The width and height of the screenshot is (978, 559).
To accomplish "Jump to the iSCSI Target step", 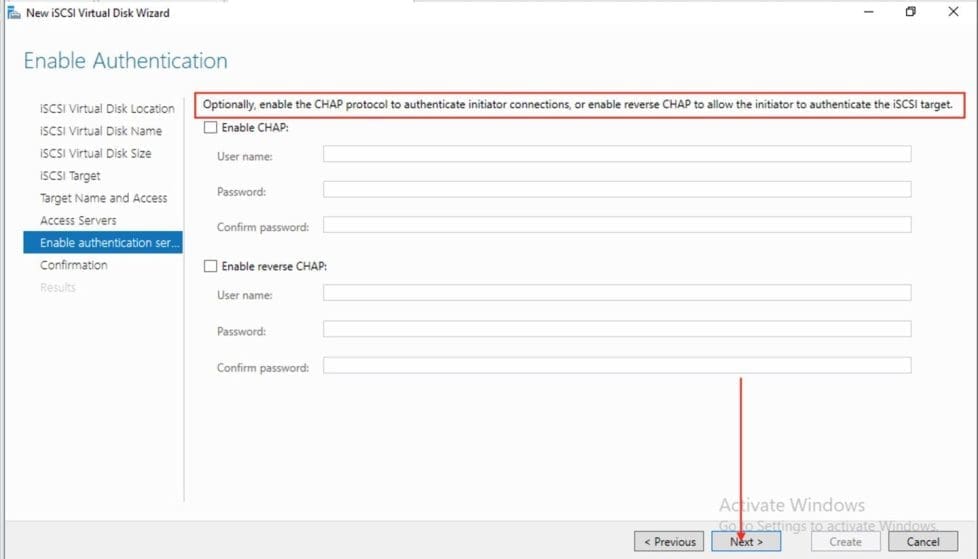I will coord(70,176).
